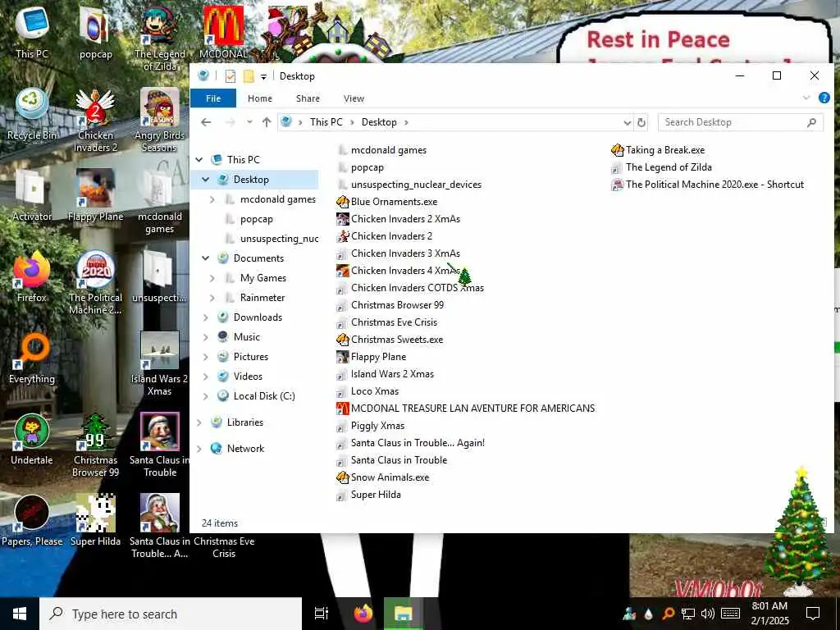
Task: Collapse Documents node in navigation tree
Action: coord(206,258)
